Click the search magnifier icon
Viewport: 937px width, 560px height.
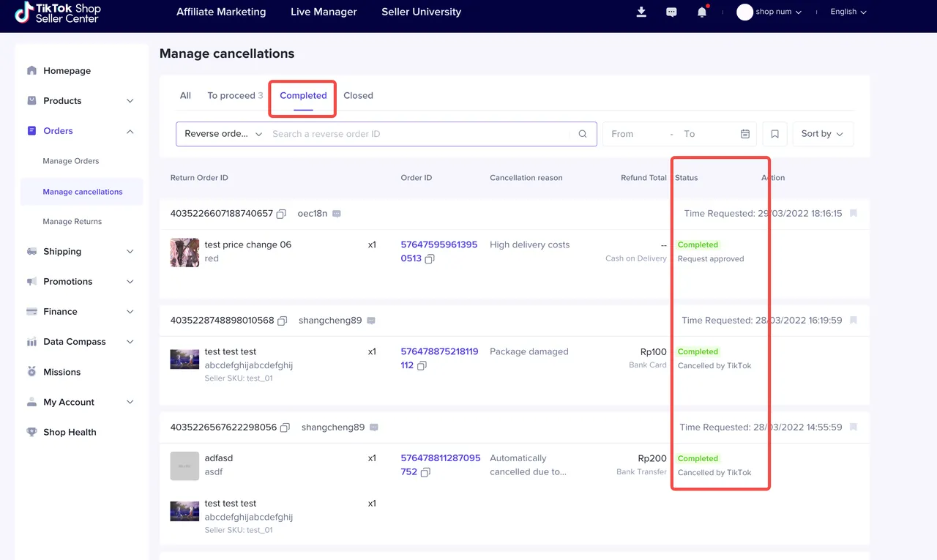click(583, 134)
